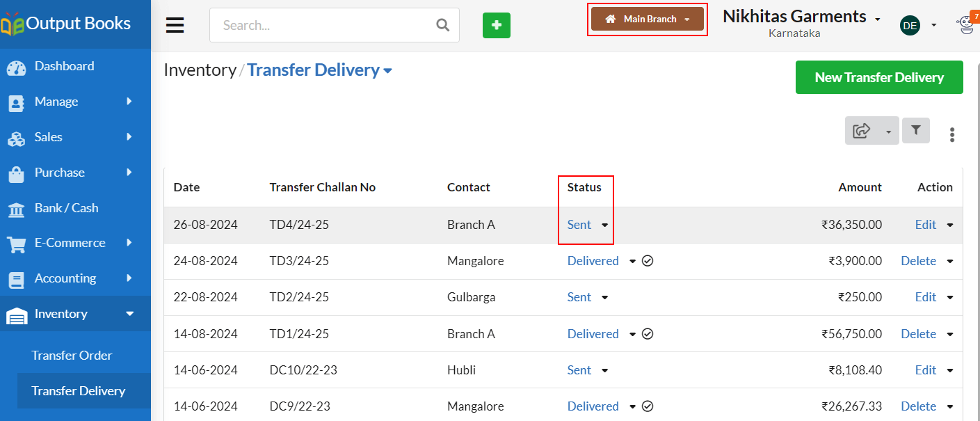Click the delivered checkmark icon for TD1/24-25
Viewport: 980px width, 421px height.
coord(648,334)
